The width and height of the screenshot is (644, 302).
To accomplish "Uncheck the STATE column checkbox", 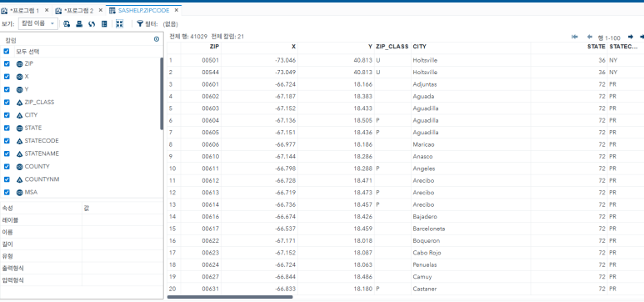I will (x=7, y=128).
